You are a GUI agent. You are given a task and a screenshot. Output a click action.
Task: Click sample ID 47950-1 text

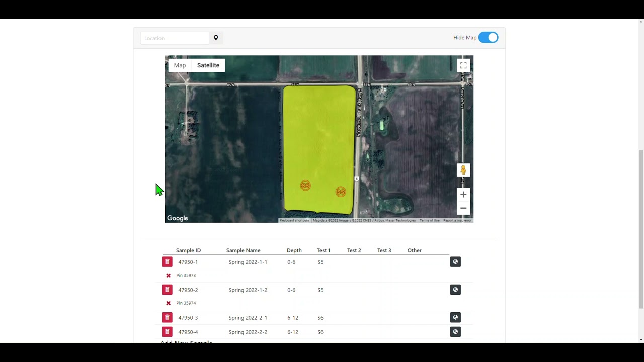click(x=188, y=262)
